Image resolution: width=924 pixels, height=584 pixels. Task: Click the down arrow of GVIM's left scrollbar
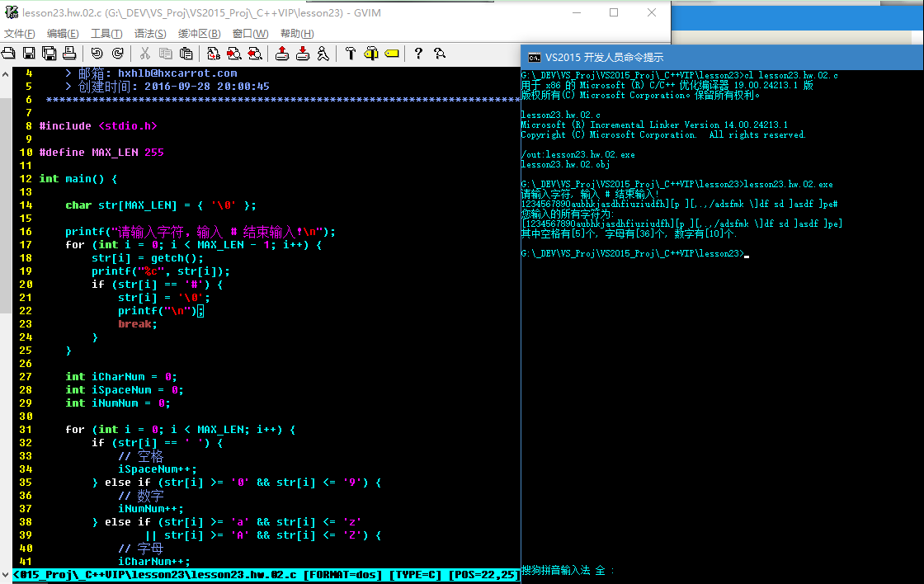[6, 575]
